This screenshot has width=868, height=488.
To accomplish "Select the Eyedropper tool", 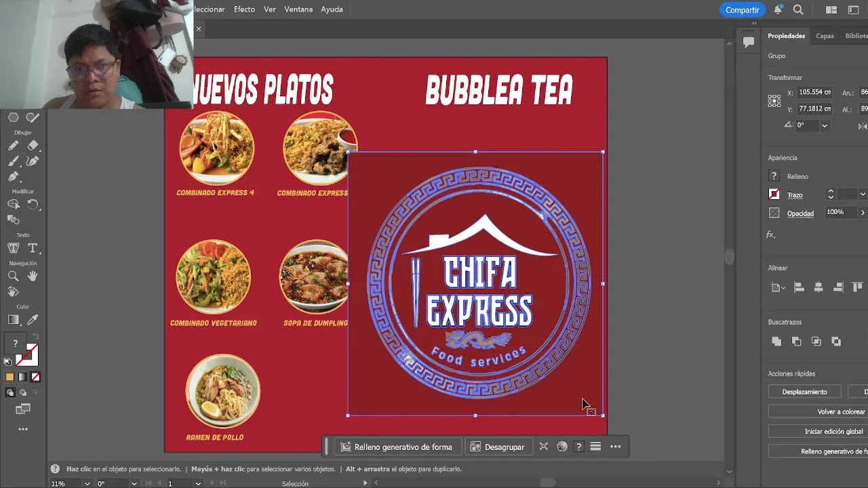I will pyautogui.click(x=33, y=320).
